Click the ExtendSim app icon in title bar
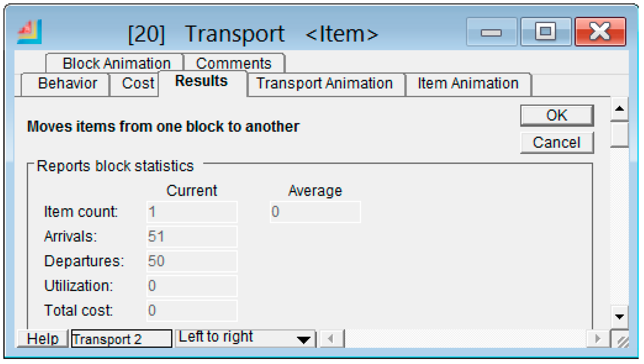 [29, 32]
